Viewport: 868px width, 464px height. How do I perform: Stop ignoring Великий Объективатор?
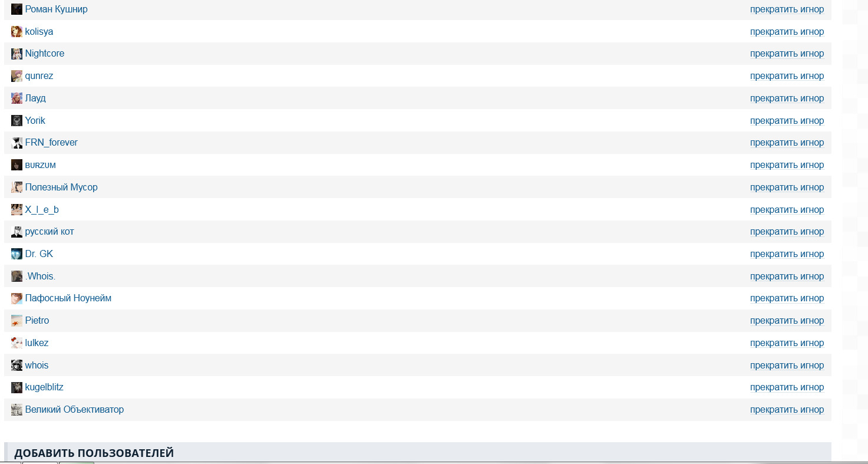[787, 410]
